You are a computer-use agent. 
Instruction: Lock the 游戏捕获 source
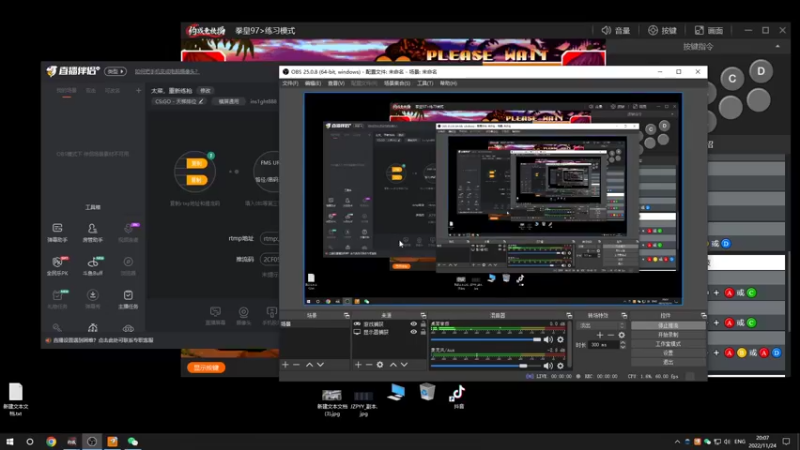423,324
